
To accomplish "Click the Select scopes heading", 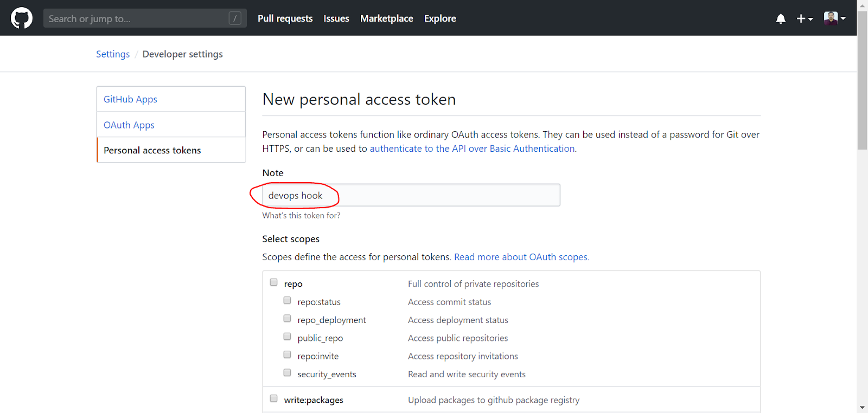I will click(291, 239).
